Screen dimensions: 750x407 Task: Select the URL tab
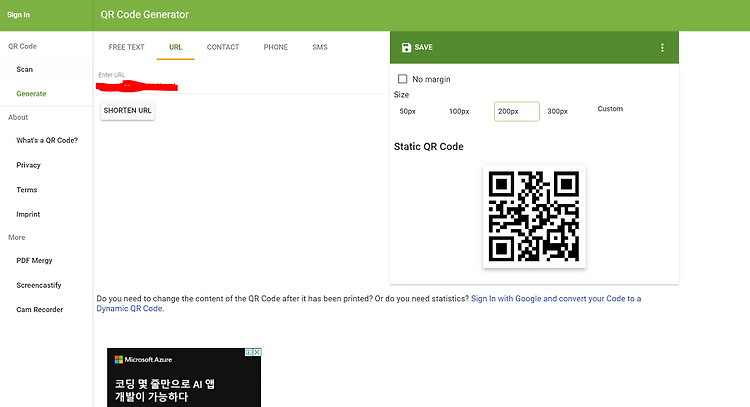pyautogui.click(x=176, y=47)
